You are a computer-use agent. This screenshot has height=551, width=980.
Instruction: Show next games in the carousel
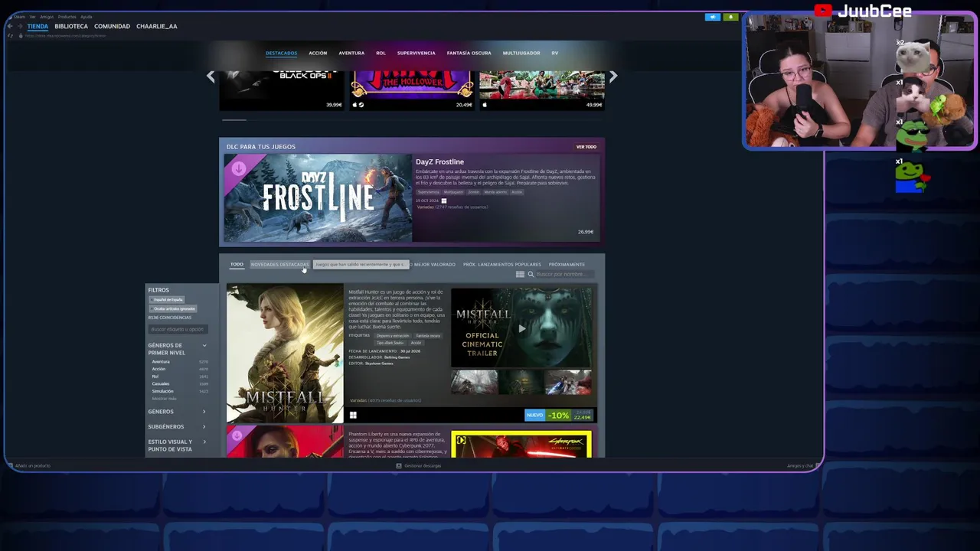click(612, 77)
